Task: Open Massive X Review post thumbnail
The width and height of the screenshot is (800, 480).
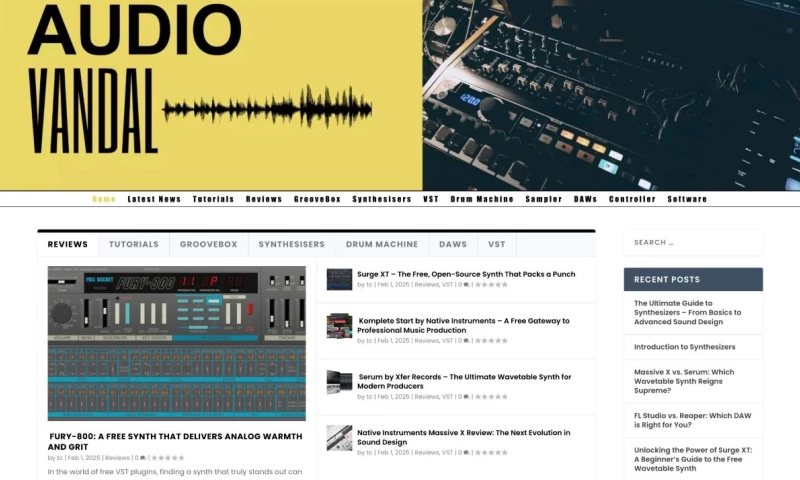Action: (x=339, y=438)
